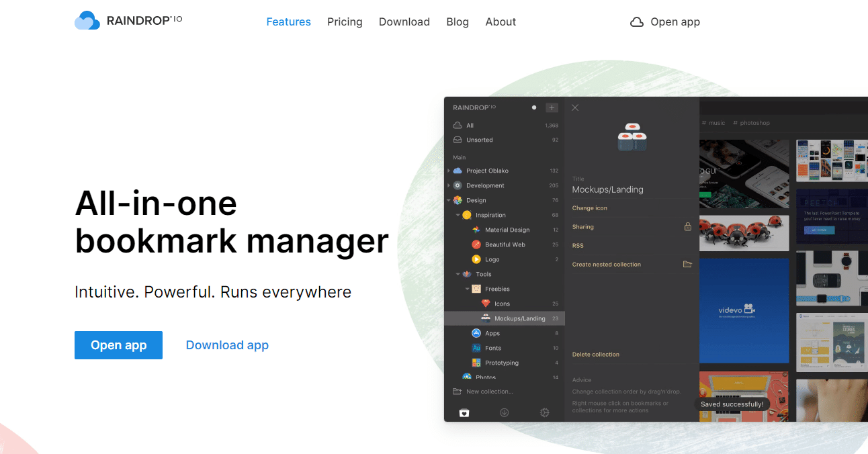Click the Development gear icon
This screenshot has width=868, height=454.
pyautogui.click(x=458, y=185)
